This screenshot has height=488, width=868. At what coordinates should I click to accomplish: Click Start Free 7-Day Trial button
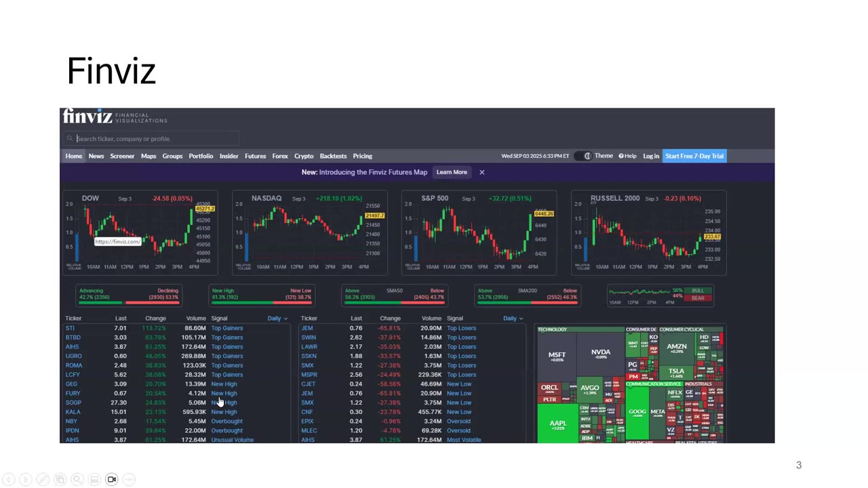694,156
